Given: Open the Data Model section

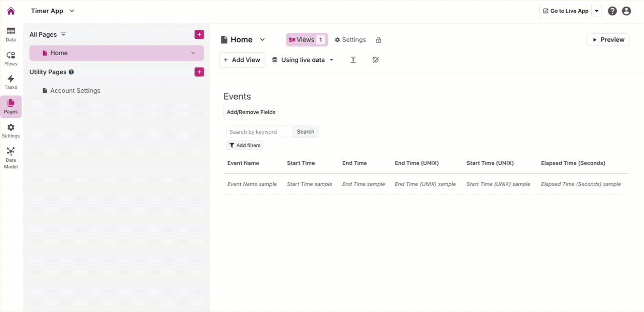Looking at the screenshot, I should coord(11,158).
